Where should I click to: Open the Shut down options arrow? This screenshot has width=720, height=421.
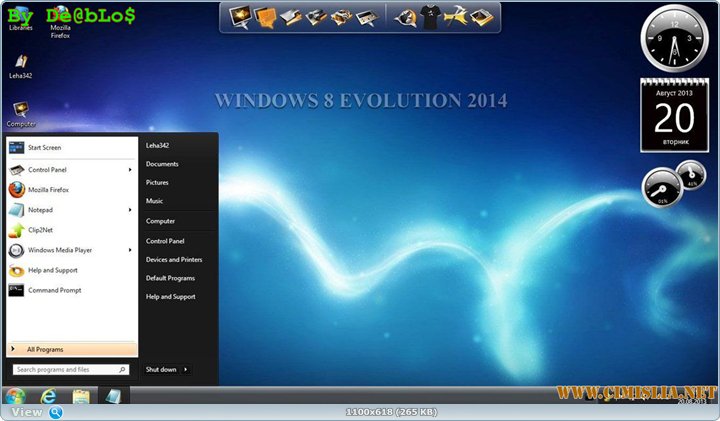pos(186,369)
